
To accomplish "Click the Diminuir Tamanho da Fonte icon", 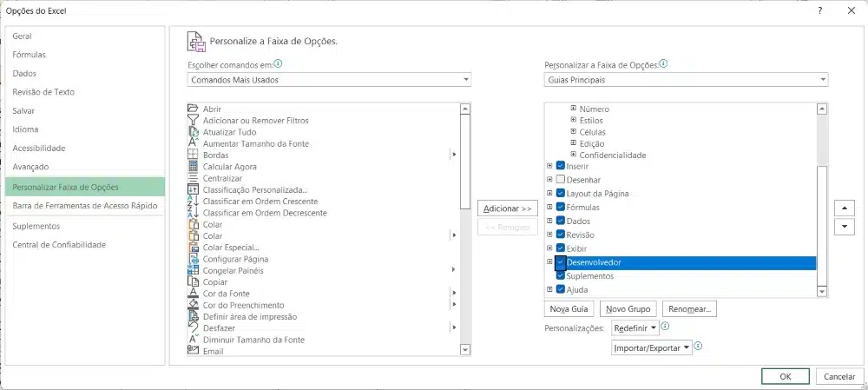I will click(x=194, y=340).
